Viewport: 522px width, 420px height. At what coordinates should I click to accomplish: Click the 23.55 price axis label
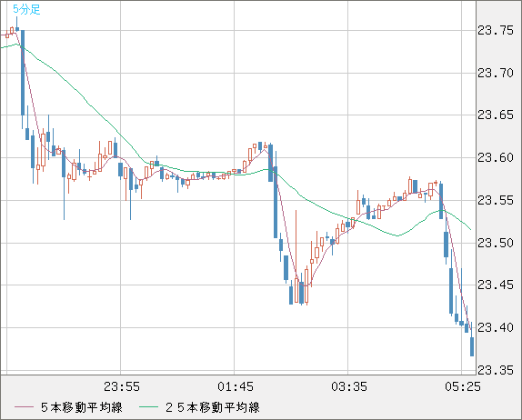pyautogui.click(x=496, y=200)
